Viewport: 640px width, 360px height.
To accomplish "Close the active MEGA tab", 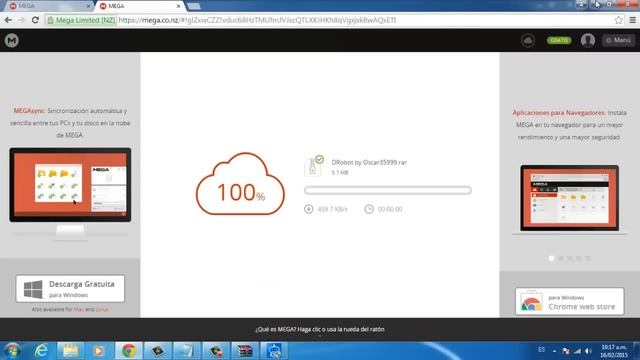I will tap(178, 6).
